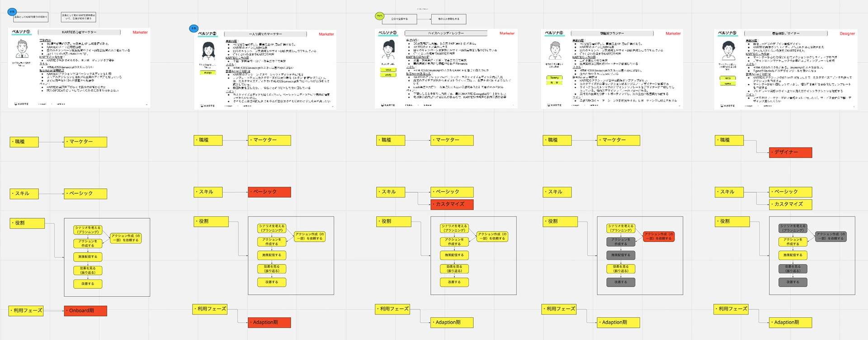Select the yellow カスタマイズ sticky note

[x=791, y=204]
